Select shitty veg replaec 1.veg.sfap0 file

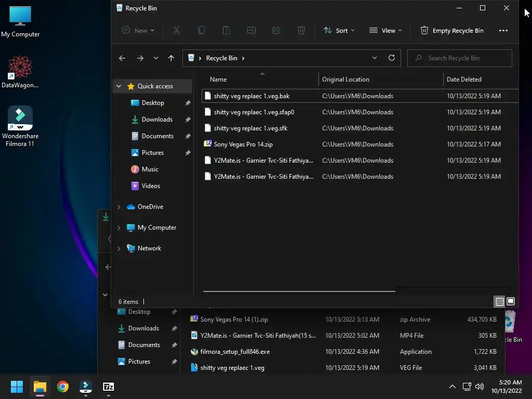point(360,112)
